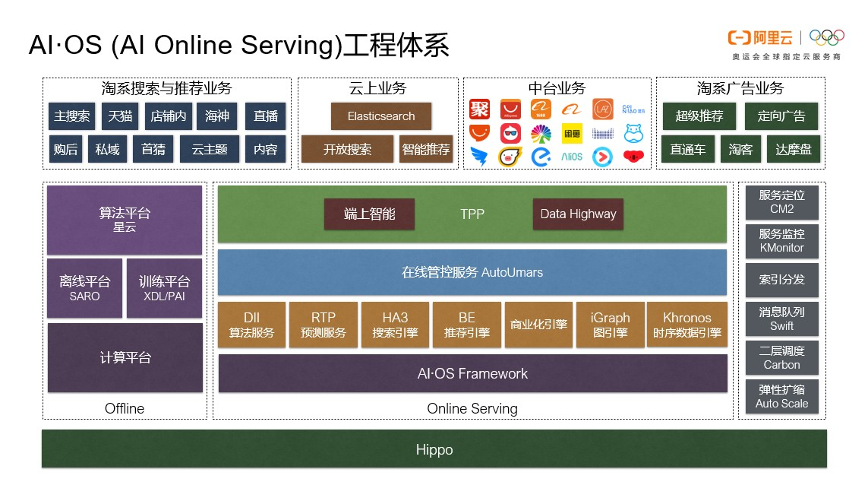Select the BE 推荐引擎 block
868x485 pixels.
point(467,325)
